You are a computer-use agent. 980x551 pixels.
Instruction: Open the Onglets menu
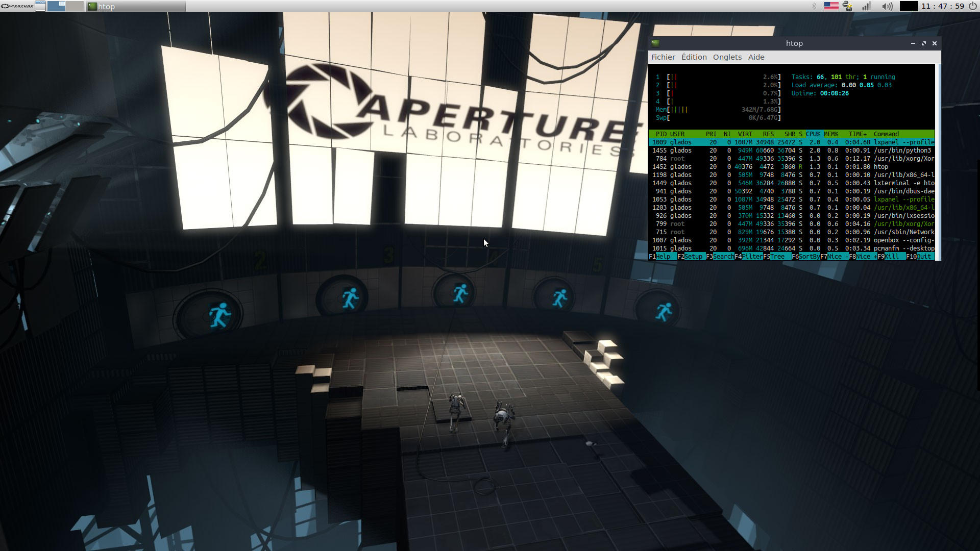727,57
